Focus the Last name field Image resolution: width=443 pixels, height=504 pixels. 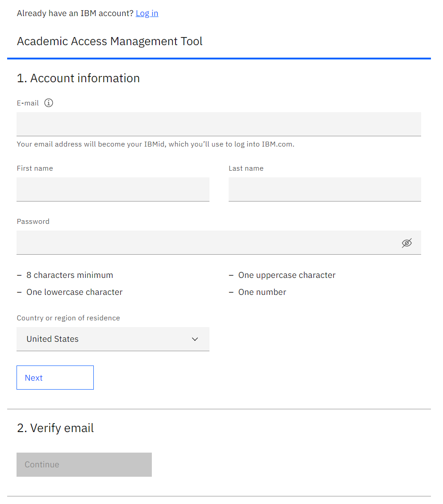pyautogui.click(x=325, y=189)
